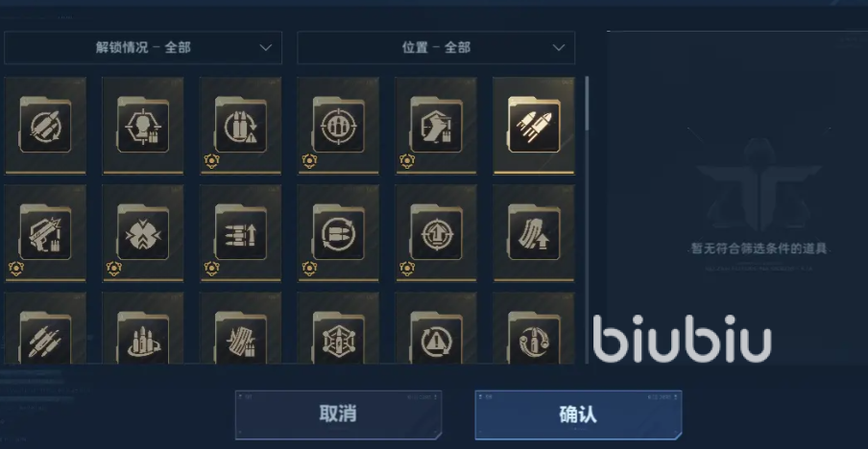
Task: Click the 确认 button
Action: click(x=578, y=414)
